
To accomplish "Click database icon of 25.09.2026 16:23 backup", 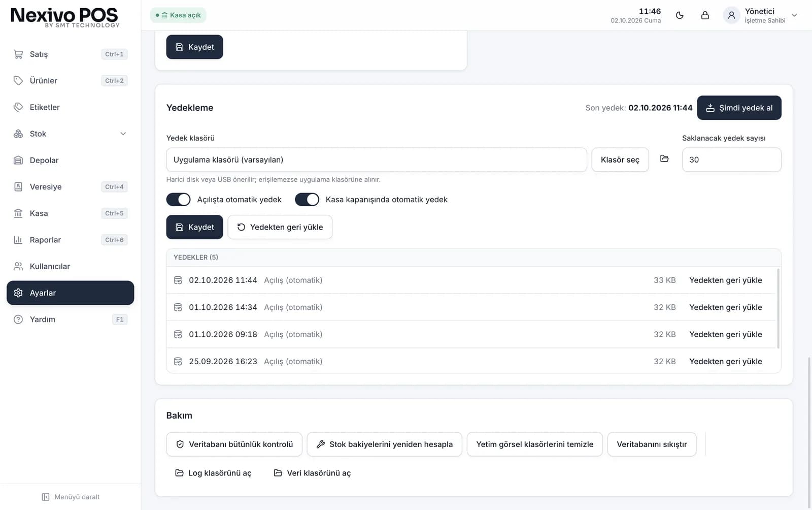I will (x=178, y=361).
